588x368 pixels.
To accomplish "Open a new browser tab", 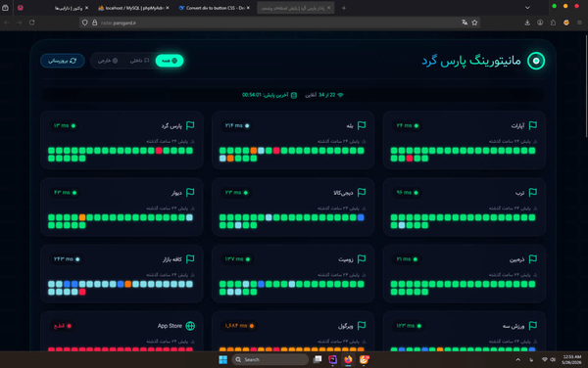I will [344, 8].
